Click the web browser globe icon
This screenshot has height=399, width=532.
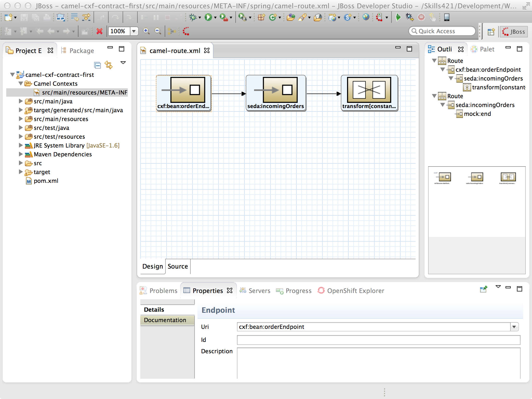click(366, 17)
